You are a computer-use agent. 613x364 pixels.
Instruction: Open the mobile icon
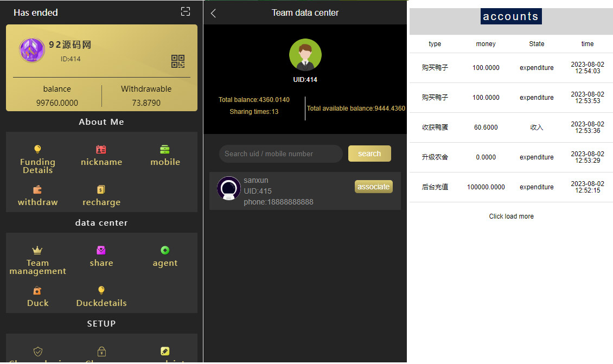pos(165,149)
